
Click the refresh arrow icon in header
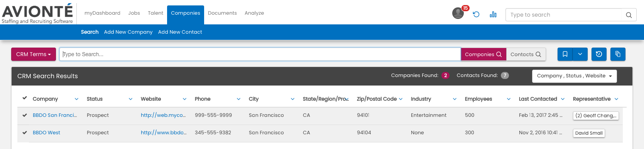[476, 14]
